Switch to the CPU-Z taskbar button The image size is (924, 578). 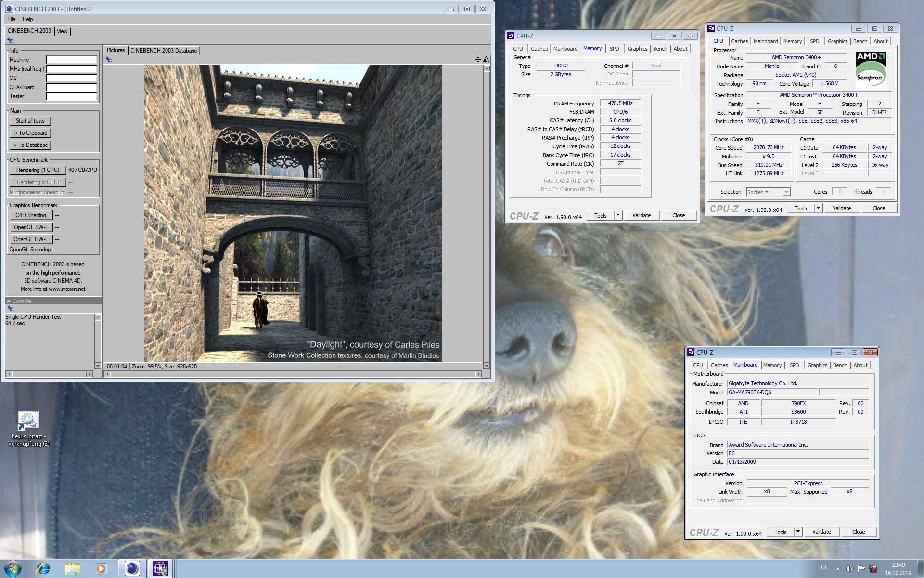coord(160,568)
